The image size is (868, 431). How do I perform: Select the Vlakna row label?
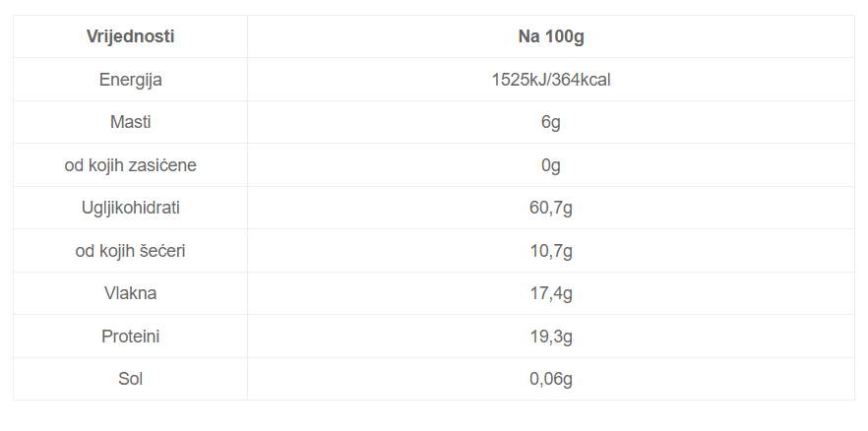point(130,293)
